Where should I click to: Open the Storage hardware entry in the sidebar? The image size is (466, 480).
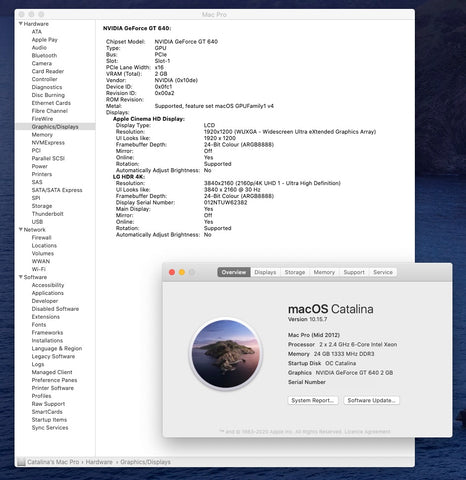tap(42, 206)
